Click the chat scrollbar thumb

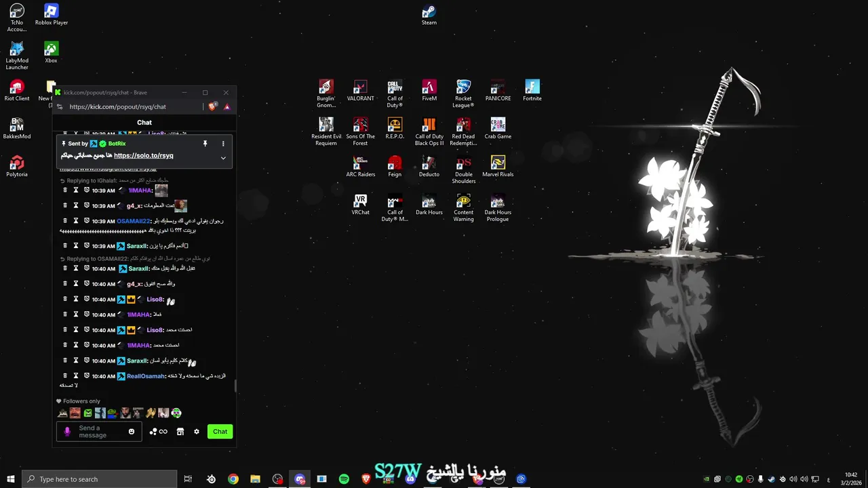coord(235,386)
